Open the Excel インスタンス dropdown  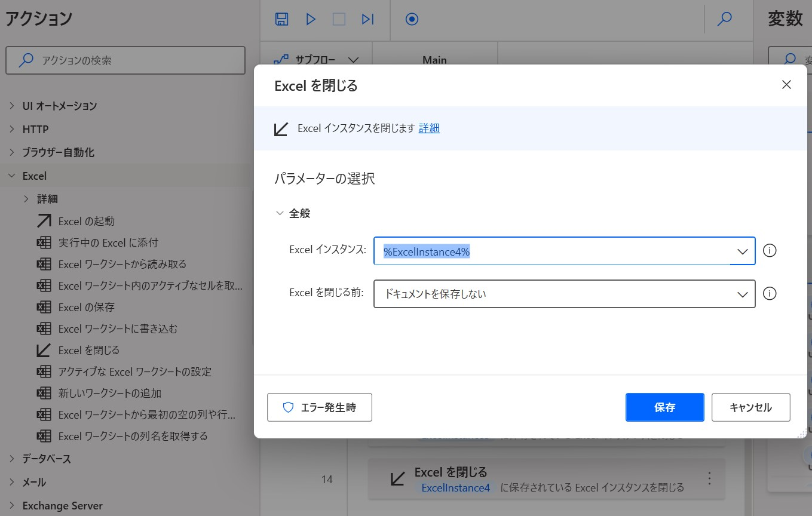coord(742,251)
